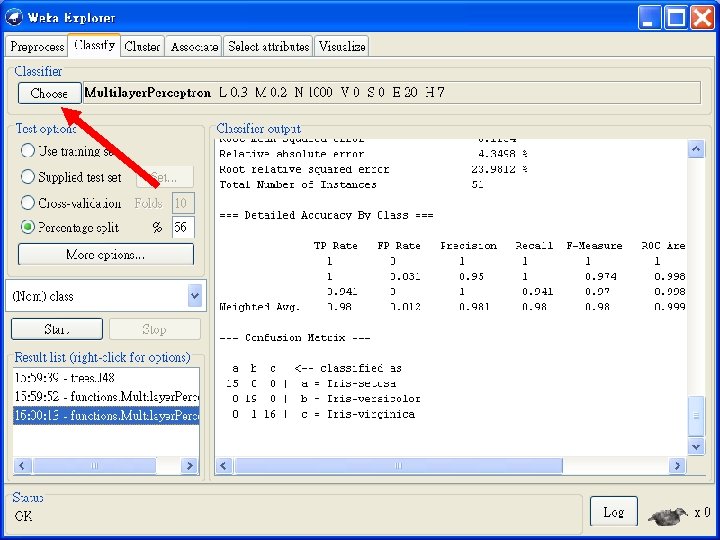Click the Weighted Avg. row label
Viewport: 720px width, 540px height.
click(259, 307)
